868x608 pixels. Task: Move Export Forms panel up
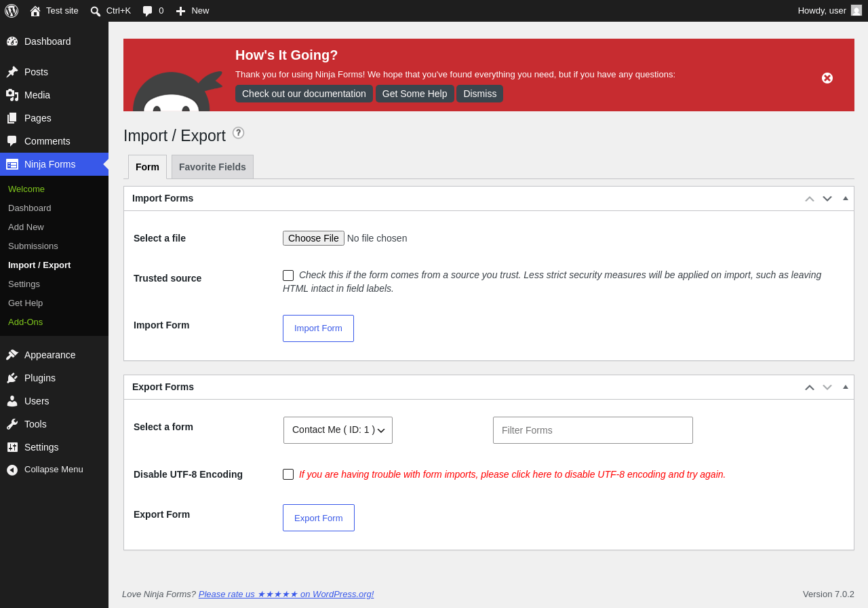[x=810, y=387]
